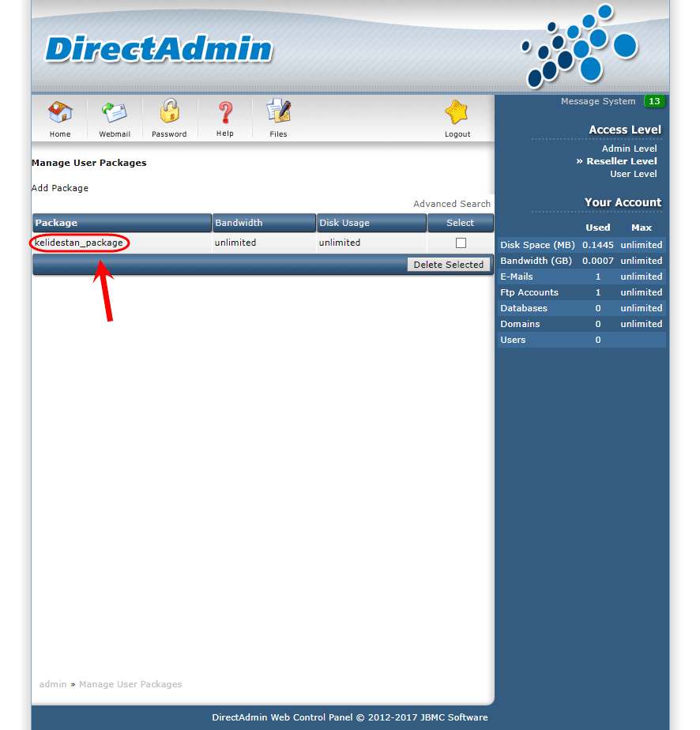Click the Logout label text

[457, 134]
